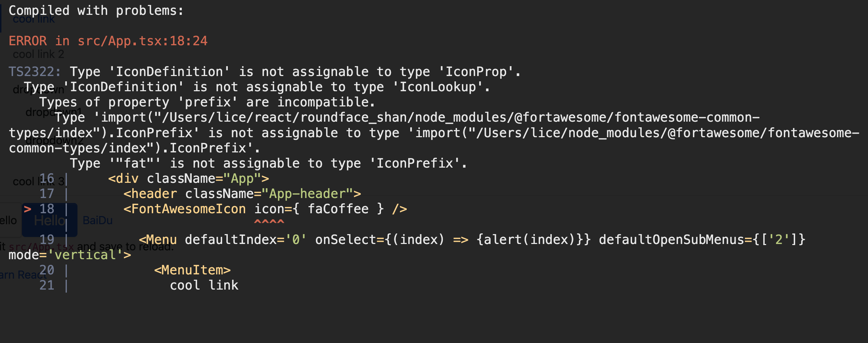Select the 'cool link 3' menu item
Screen dimensions: 868x343
38,181
